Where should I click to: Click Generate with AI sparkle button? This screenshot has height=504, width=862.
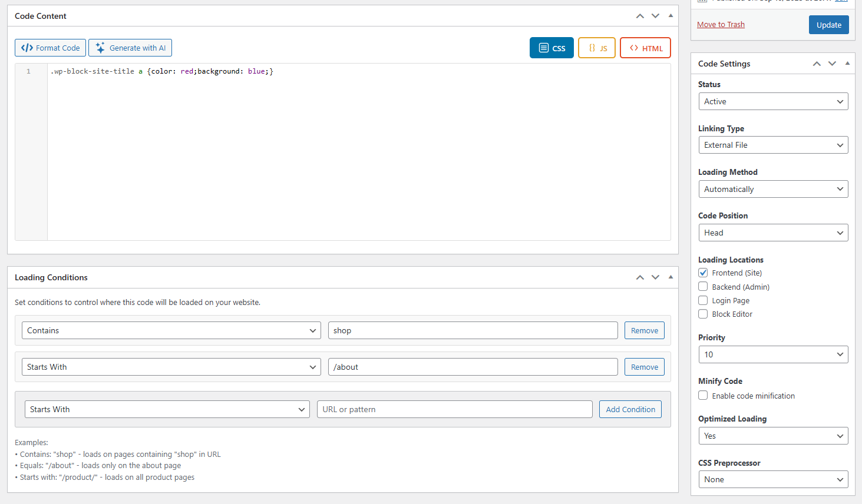[130, 48]
